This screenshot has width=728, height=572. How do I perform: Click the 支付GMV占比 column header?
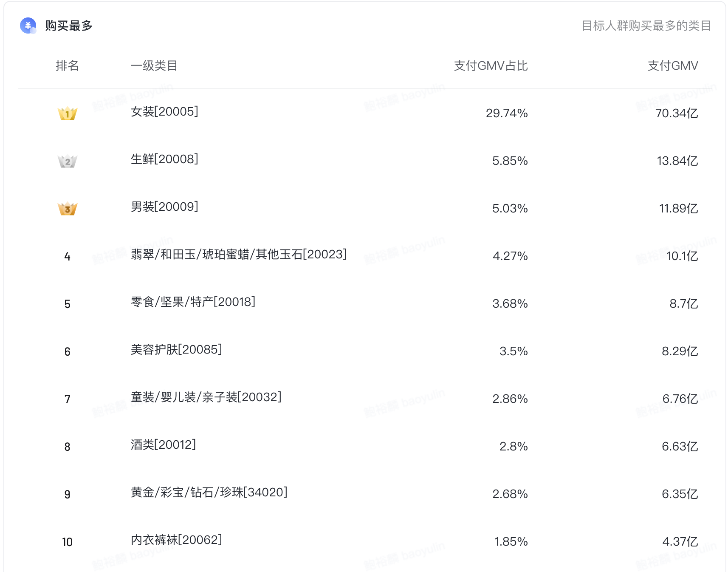pos(491,66)
